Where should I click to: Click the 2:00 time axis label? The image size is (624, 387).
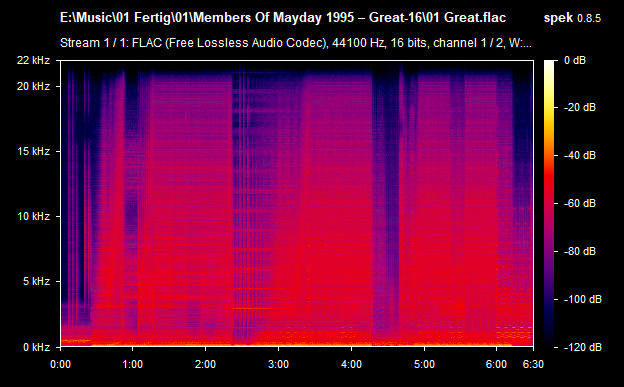(205, 364)
